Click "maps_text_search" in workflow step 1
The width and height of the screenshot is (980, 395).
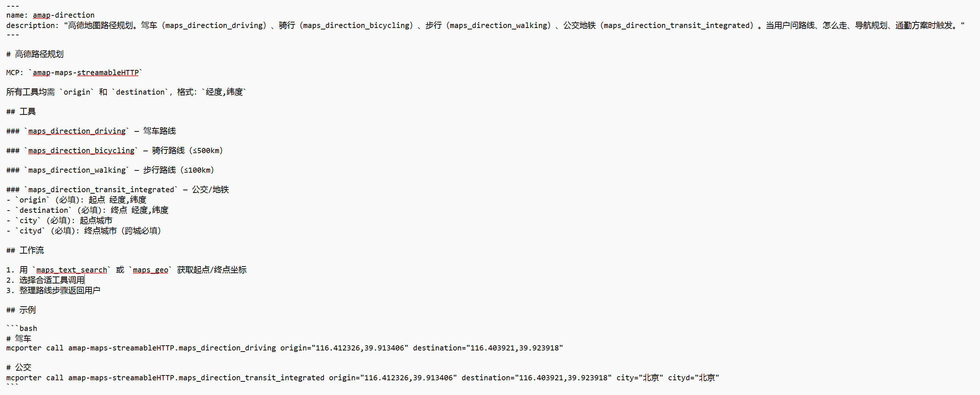click(x=71, y=270)
